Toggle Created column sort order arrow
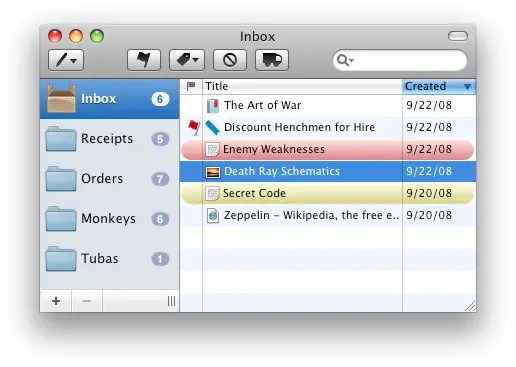The image size is (516, 367). click(467, 87)
